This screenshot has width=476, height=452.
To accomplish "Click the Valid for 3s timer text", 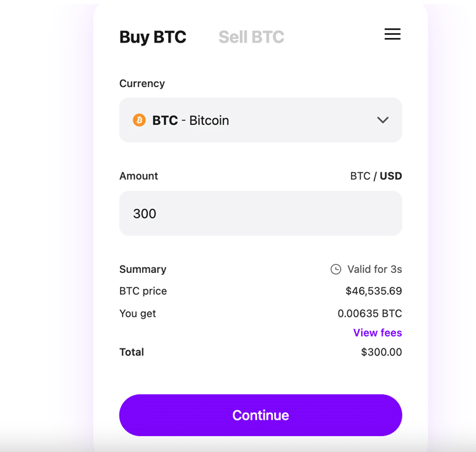I will [x=374, y=269].
